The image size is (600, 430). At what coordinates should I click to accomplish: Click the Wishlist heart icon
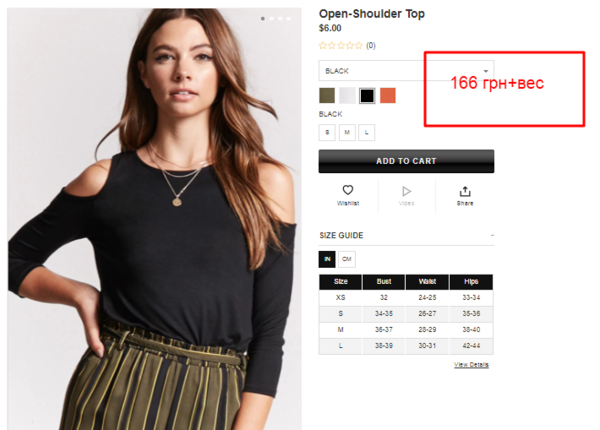(x=347, y=190)
